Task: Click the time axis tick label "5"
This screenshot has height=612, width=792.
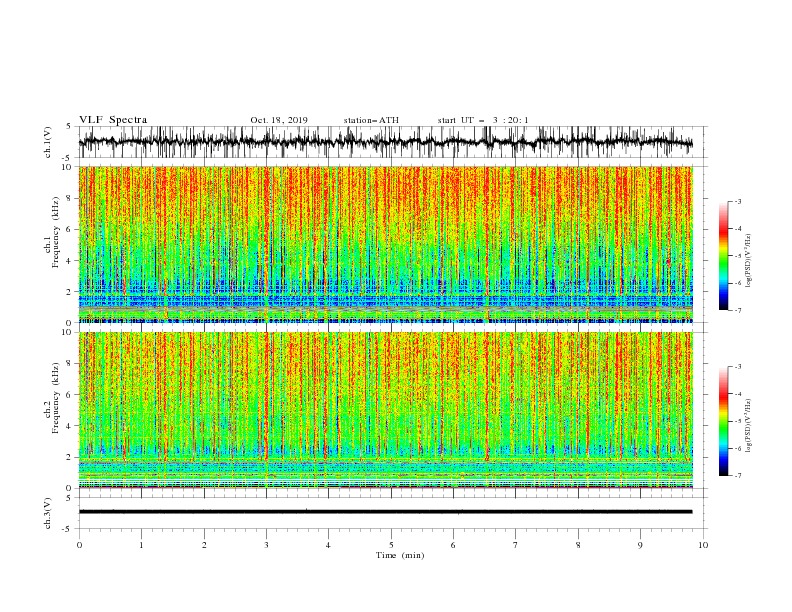Action: 391,545
